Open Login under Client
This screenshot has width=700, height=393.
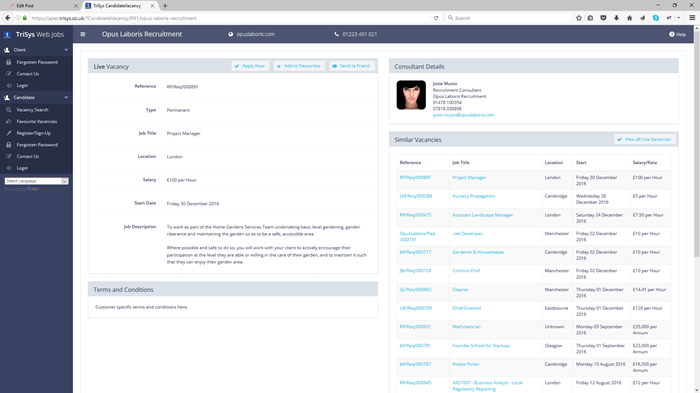pyautogui.click(x=22, y=85)
